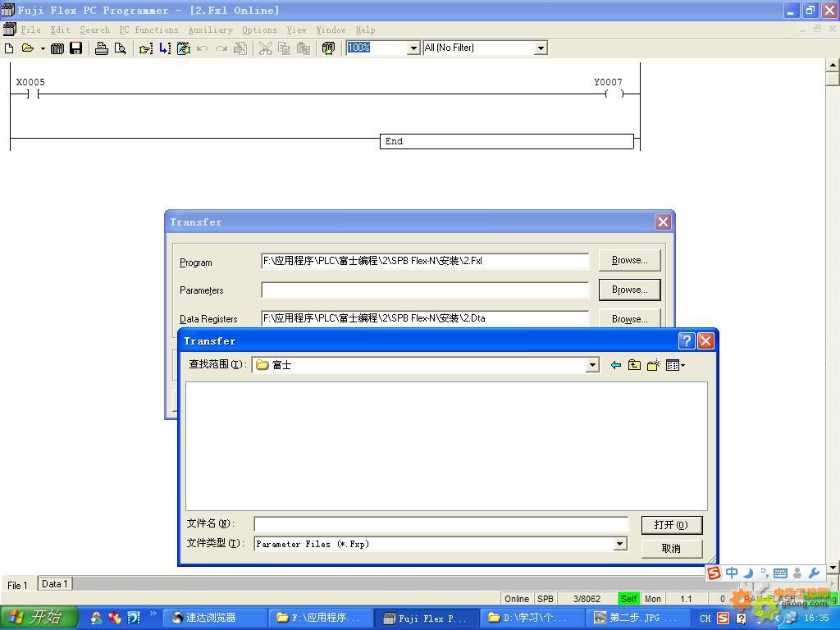This screenshot has height=630, width=840.
Task: Click the redo arrow toolbar icon
Action: tap(221, 48)
